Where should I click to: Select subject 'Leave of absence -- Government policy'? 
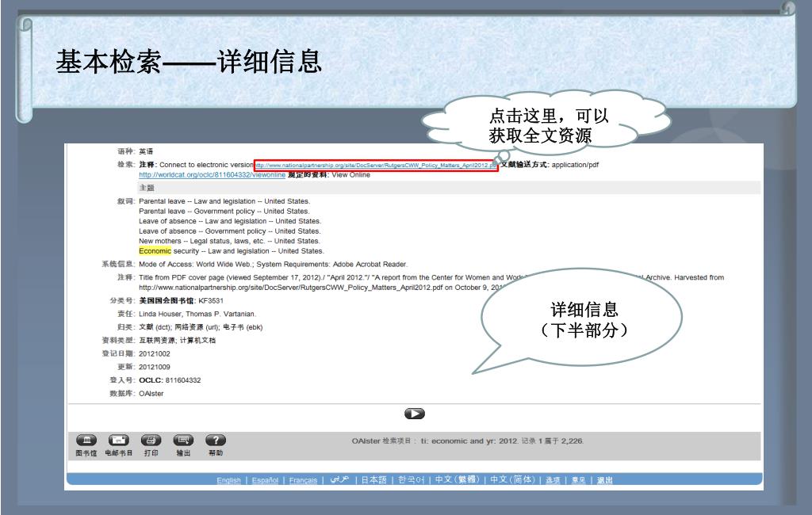[x=230, y=231]
